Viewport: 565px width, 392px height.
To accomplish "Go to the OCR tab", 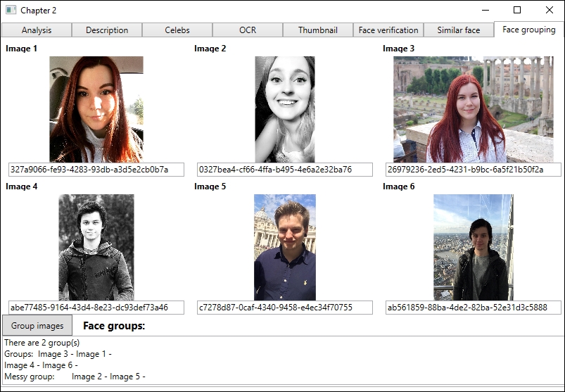I will (248, 30).
